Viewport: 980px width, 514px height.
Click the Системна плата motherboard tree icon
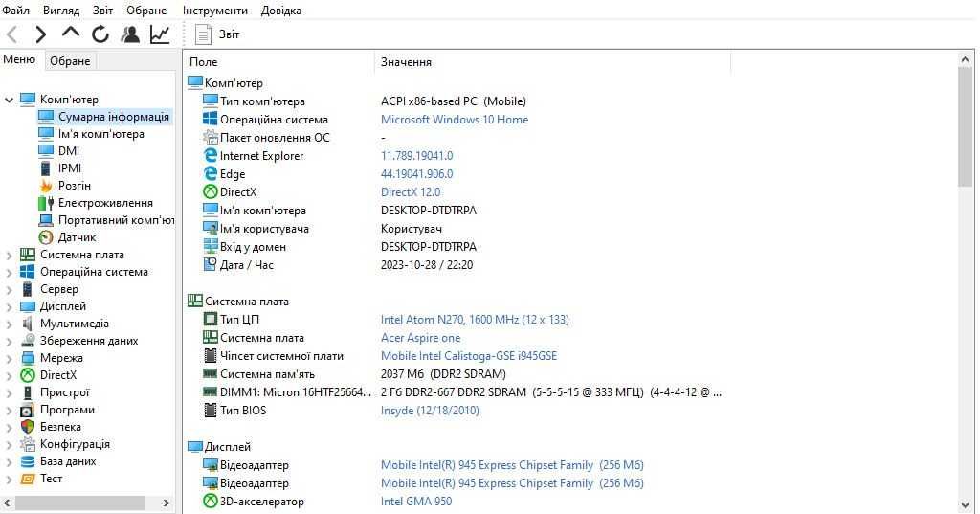tap(28, 255)
